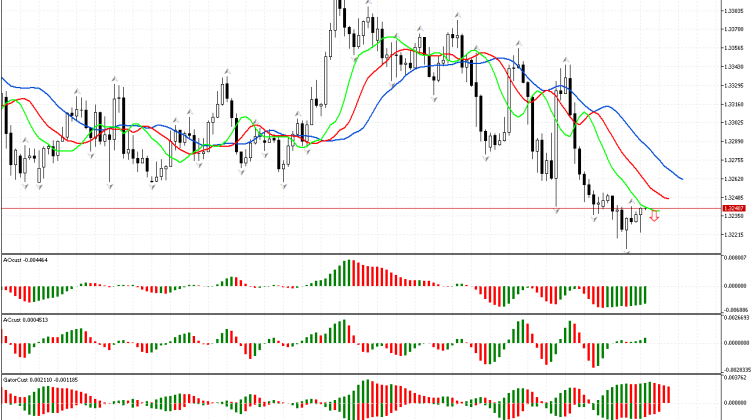752x420 pixels.
Task: Select the blue Alligator jaw line end
Action: tap(681, 179)
